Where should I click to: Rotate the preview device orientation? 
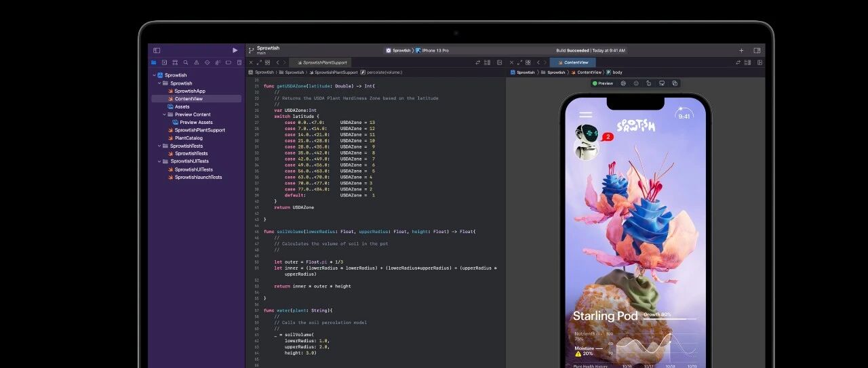(649, 83)
